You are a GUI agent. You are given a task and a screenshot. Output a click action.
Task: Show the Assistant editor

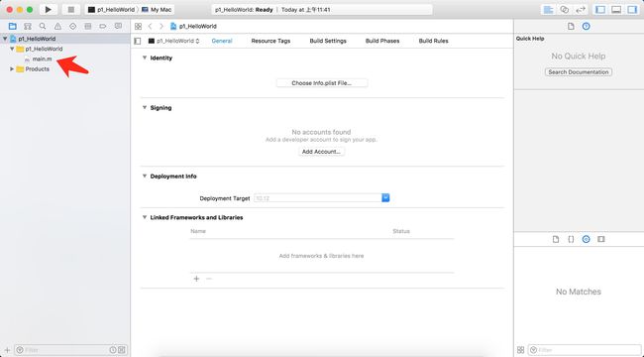point(565,10)
